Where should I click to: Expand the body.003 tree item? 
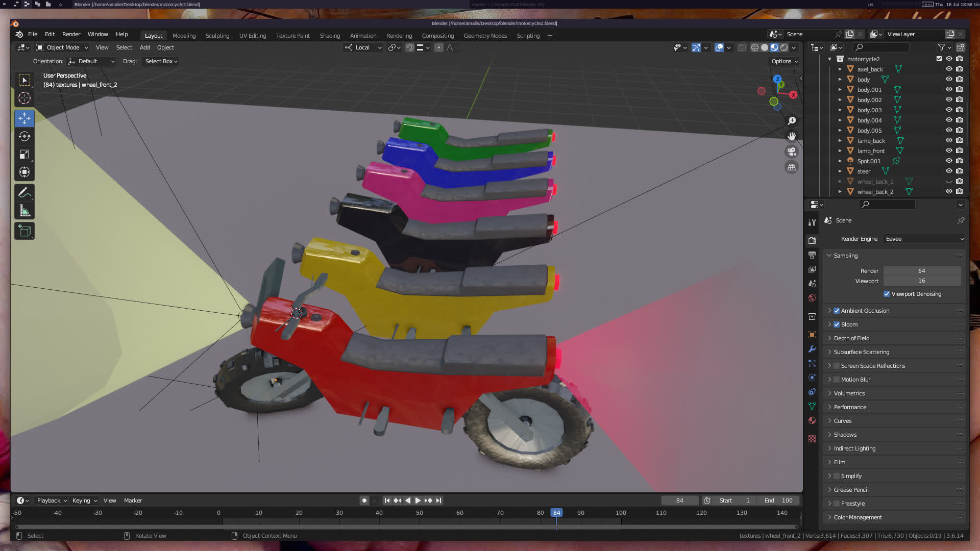tap(840, 110)
